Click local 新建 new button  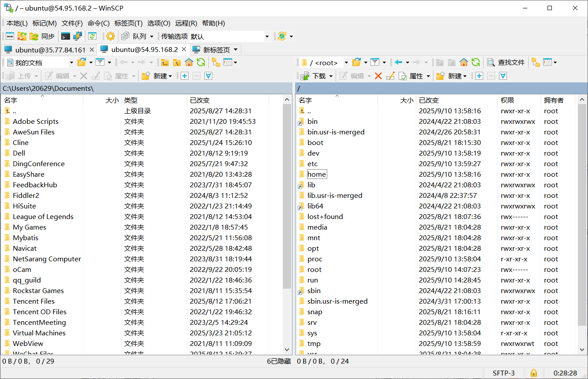point(157,76)
